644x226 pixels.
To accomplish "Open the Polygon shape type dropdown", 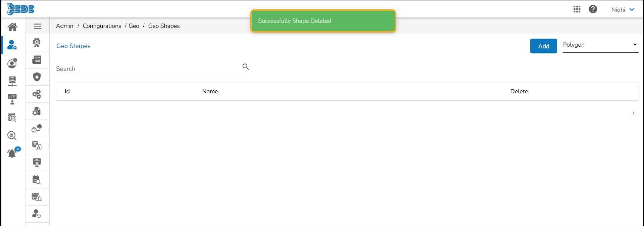I will pyautogui.click(x=600, y=45).
